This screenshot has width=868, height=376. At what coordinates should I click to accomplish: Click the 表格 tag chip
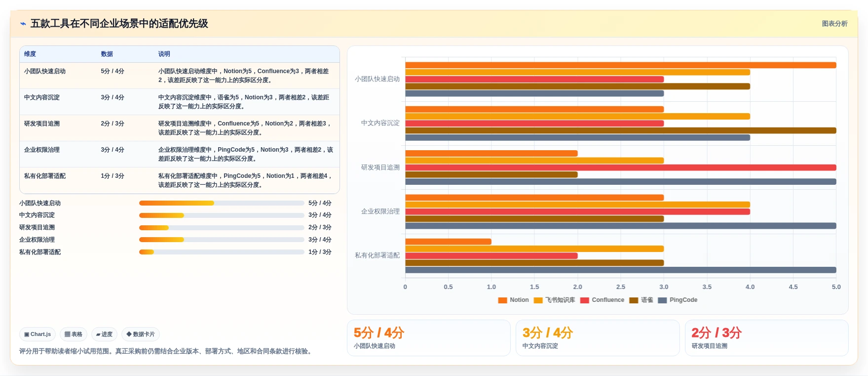[x=74, y=334]
